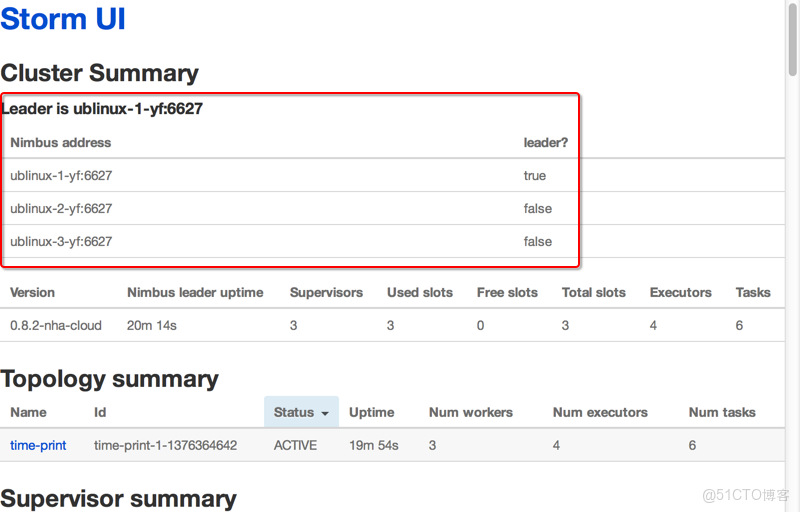Click the topology Id time-print-1-1376364642
Screen dimensions: 800x512
tap(165, 445)
